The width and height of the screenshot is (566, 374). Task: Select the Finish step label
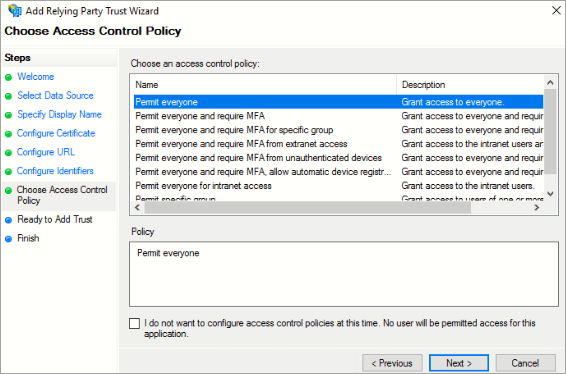[x=28, y=238]
